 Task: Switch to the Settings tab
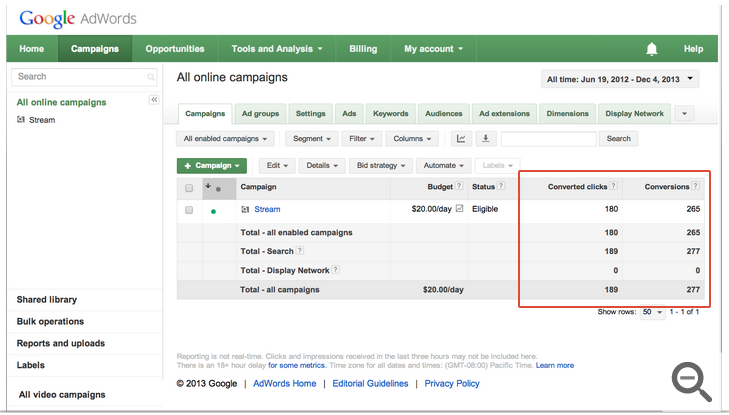(311, 113)
